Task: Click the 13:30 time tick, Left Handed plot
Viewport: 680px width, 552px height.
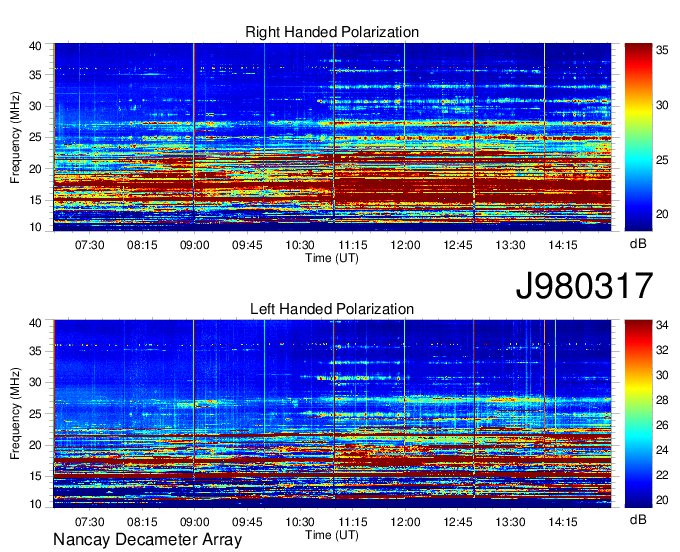Action: [x=510, y=522]
